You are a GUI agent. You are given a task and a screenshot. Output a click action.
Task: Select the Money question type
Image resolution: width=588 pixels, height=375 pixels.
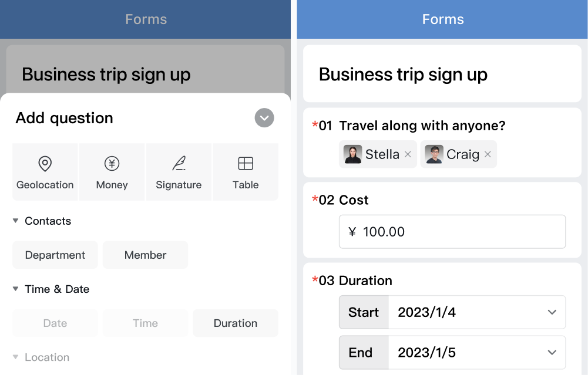coord(112,172)
